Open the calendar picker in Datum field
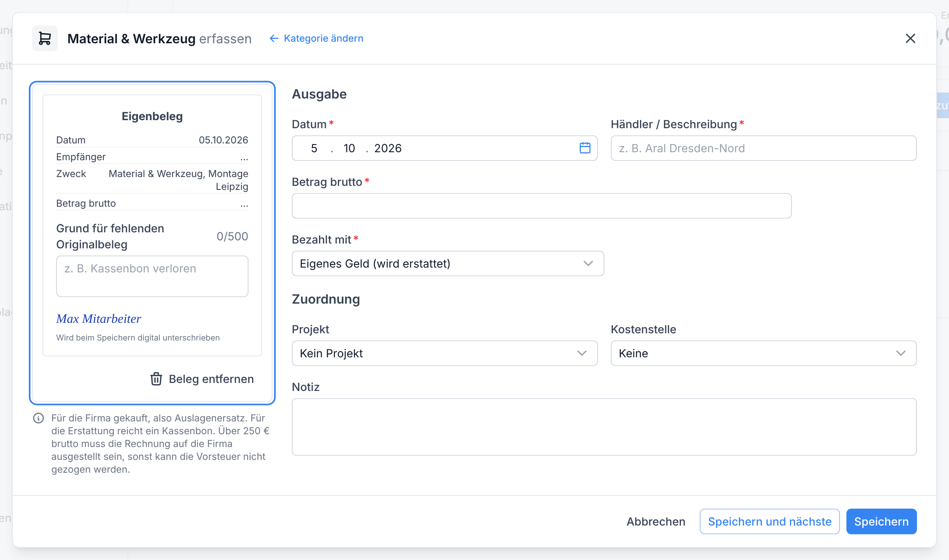Screen dimensions: 949x560 [585, 148]
